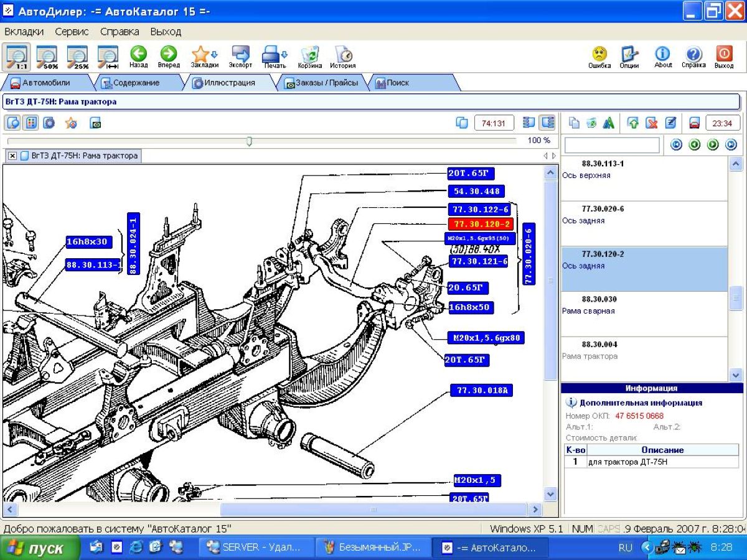Toggle the 50% zoom mode button
This screenshot has height=560, width=747.
coord(47,57)
